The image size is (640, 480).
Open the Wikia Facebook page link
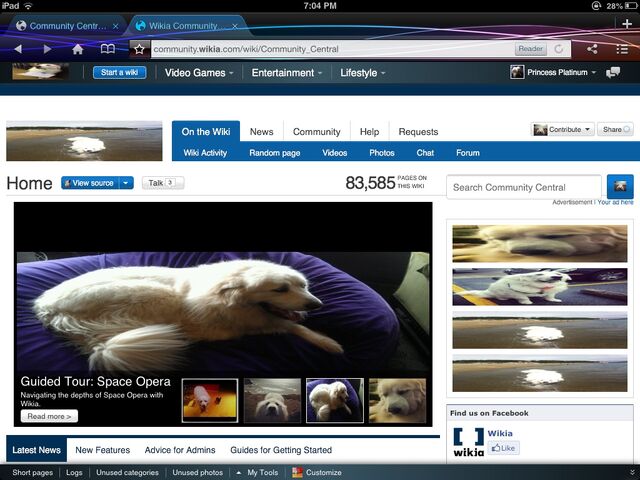pos(500,433)
